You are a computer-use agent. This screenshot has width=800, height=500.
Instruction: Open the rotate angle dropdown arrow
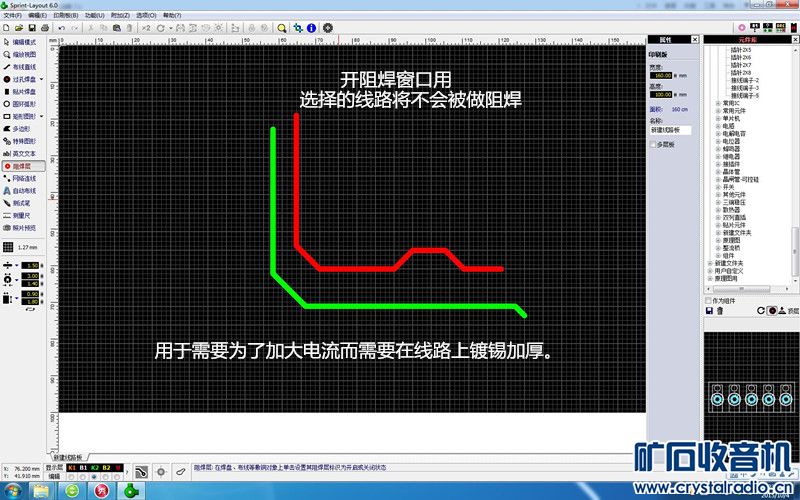pos(170,29)
